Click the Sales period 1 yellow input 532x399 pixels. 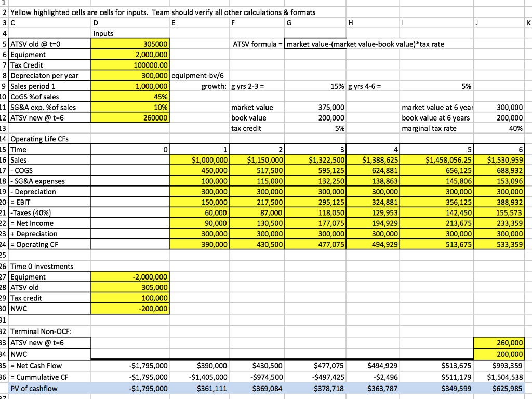point(130,86)
